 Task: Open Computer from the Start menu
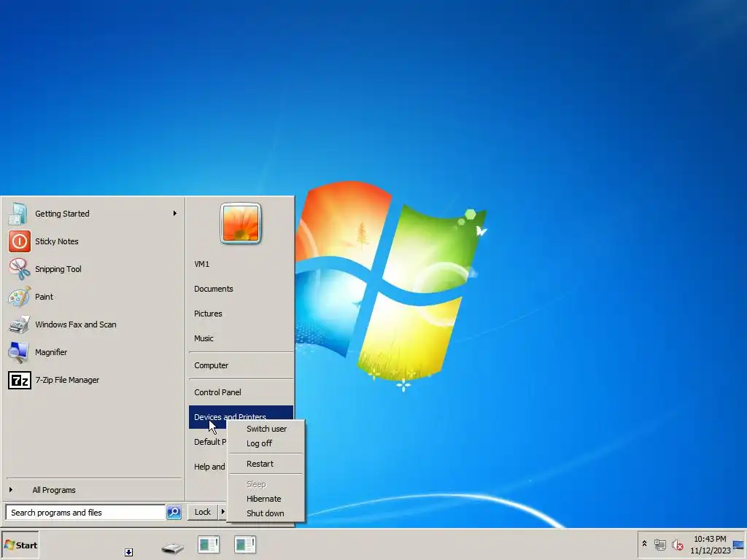tap(241, 365)
